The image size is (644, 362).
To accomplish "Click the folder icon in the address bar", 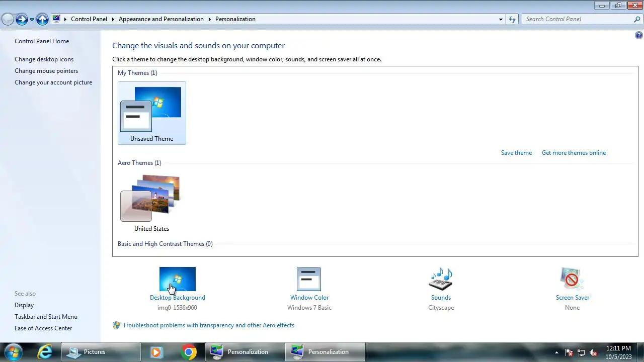I will [56, 19].
